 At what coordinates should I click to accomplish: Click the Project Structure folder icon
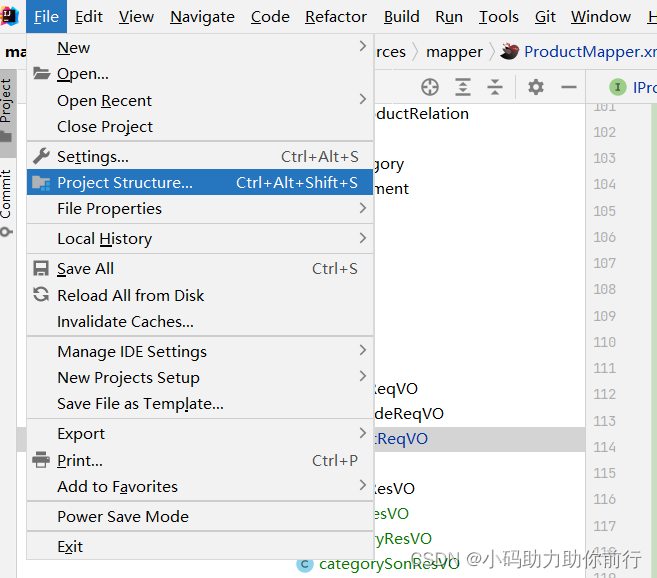coord(41,183)
